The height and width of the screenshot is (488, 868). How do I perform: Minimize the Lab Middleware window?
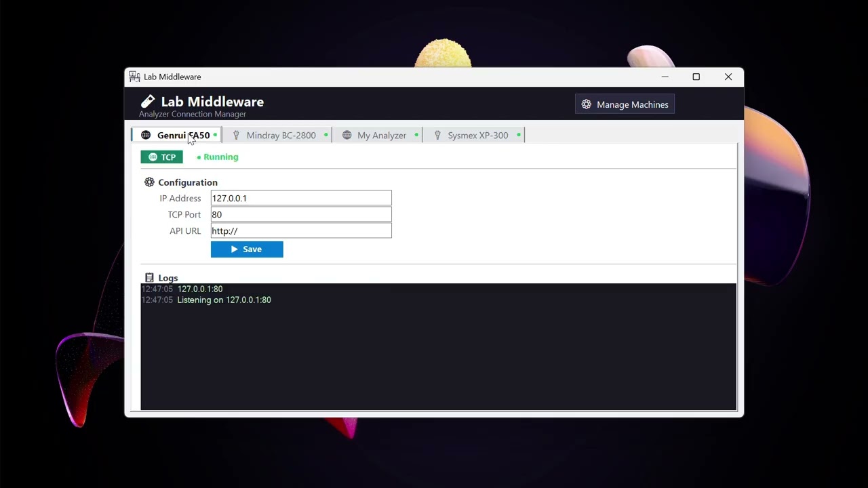665,77
